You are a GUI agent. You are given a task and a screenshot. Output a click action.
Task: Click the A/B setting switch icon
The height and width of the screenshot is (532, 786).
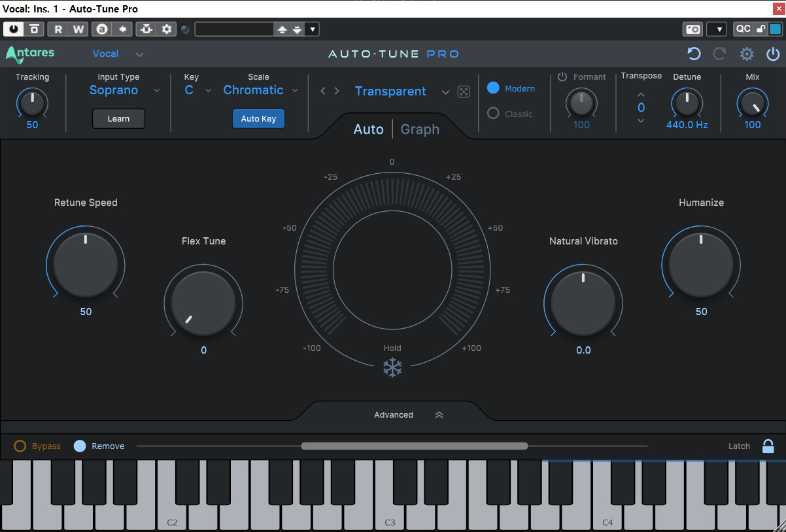102,29
